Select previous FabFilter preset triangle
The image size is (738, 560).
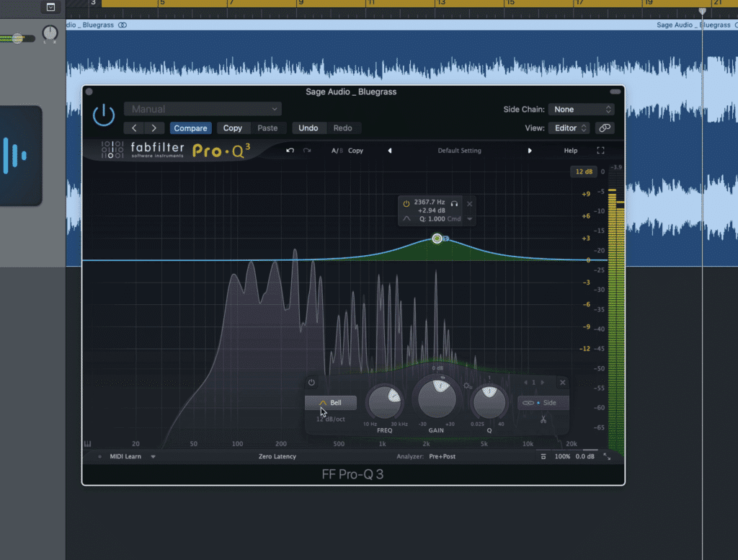click(x=390, y=151)
